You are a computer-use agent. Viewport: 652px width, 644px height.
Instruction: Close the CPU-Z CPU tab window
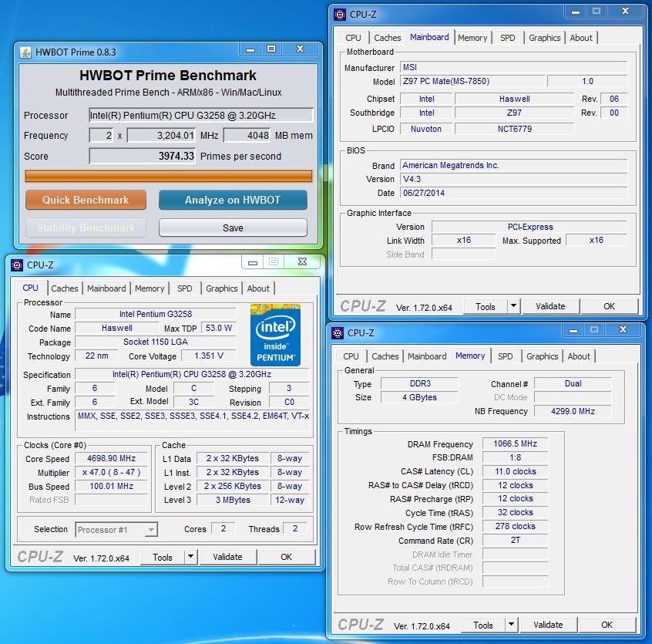click(x=302, y=262)
